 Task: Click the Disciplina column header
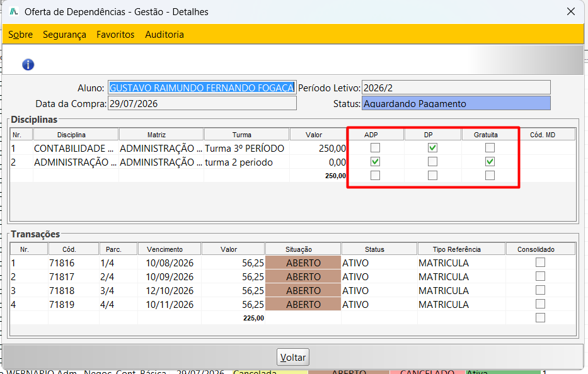(x=76, y=135)
